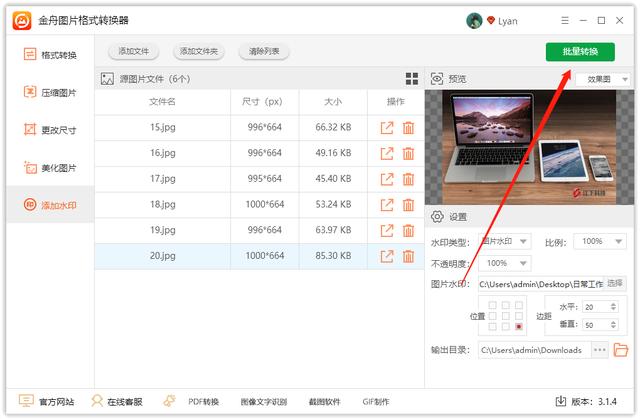Image resolution: width=640 pixels, height=420 pixels.
Task: Delete 20.jpg using trash icon
Action: (x=408, y=256)
